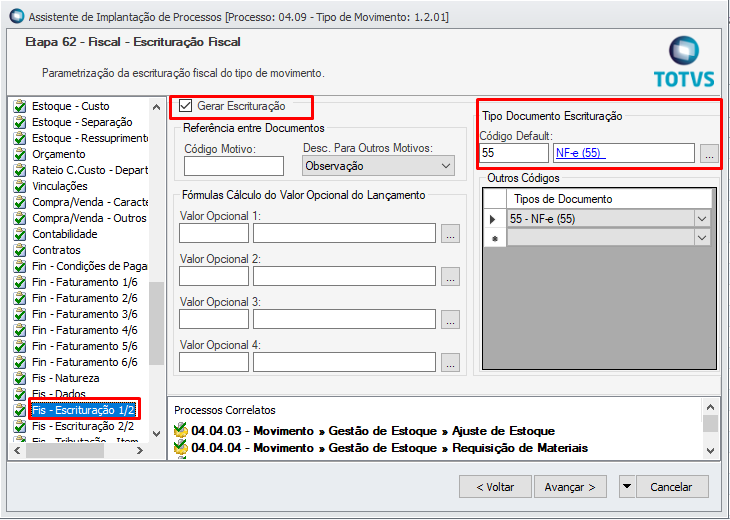The width and height of the screenshot is (730, 520).
Task: Click the Código Motivo input field
Action: click(234, 166)
